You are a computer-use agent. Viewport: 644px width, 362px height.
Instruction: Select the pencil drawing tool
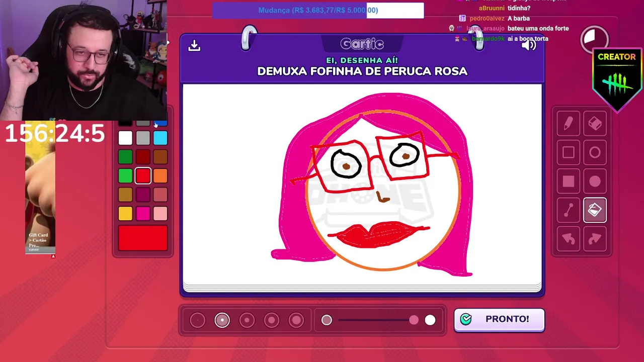[568, 124]
